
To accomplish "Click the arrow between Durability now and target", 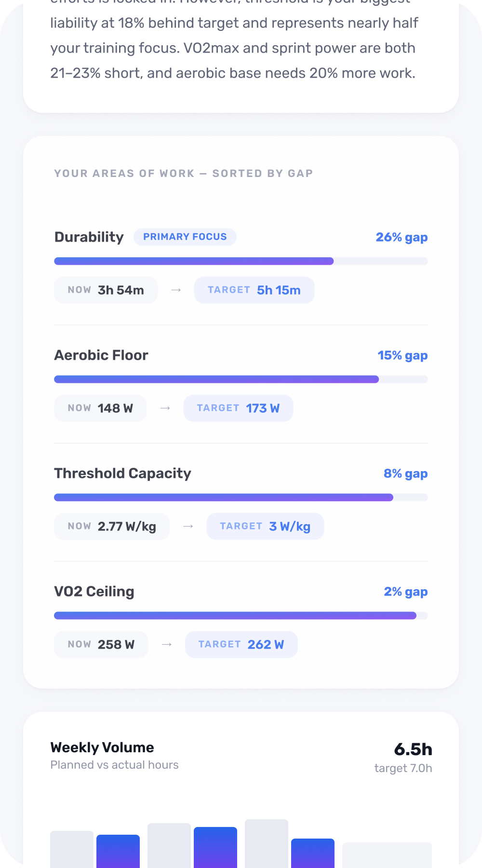I will coord(176,290).
